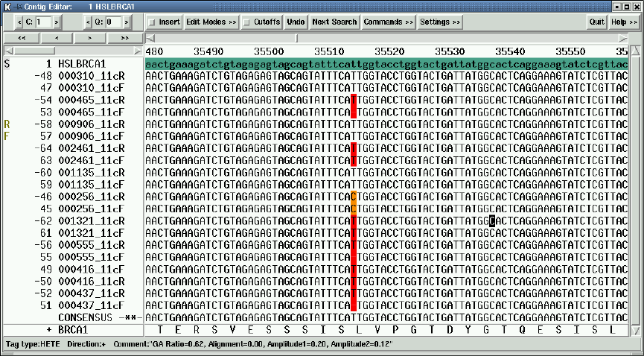Select reading 000437_11cR
This screenshot has width=644, height=356.
(91, 293)
